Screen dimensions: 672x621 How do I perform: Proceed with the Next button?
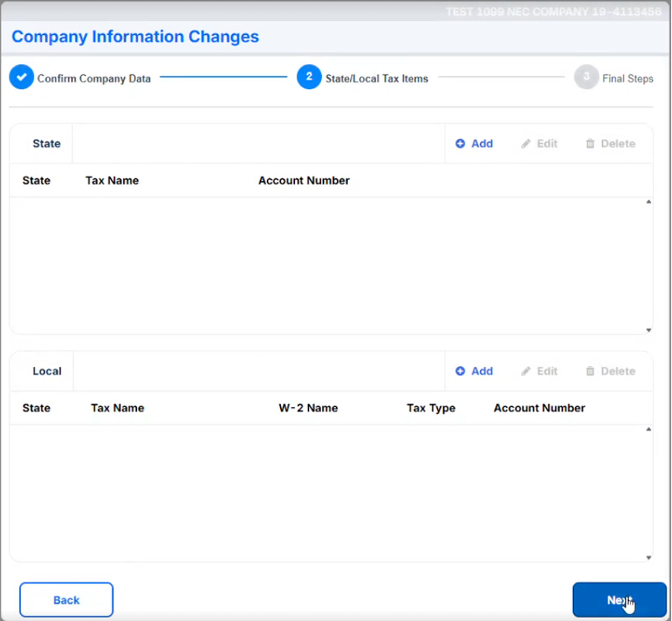[618, 599]
